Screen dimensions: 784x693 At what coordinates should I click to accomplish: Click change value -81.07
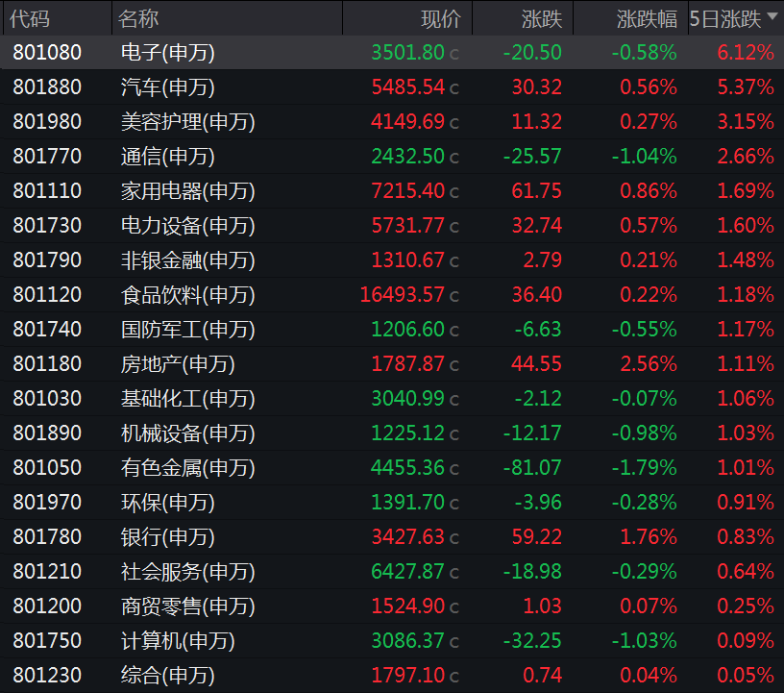(532, 467)
